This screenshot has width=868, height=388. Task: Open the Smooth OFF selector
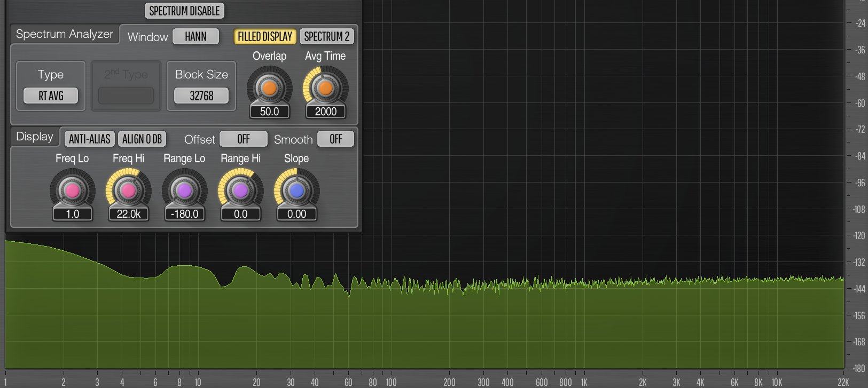(x=335, y=139)
